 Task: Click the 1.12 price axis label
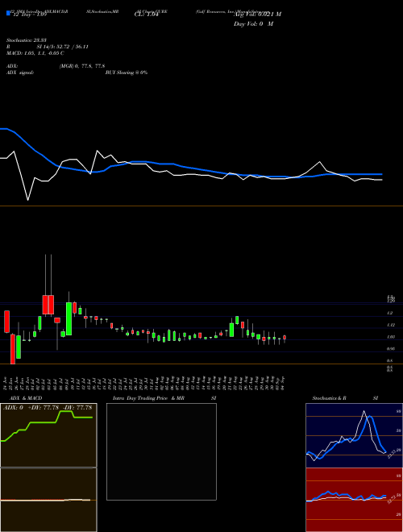coord(390,325)
